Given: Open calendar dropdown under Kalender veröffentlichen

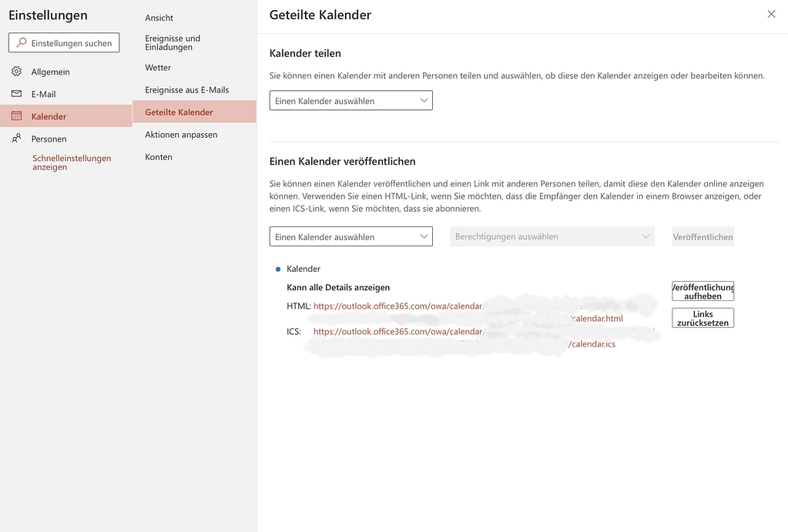Looking at the screenshot, I should point(350,236).
